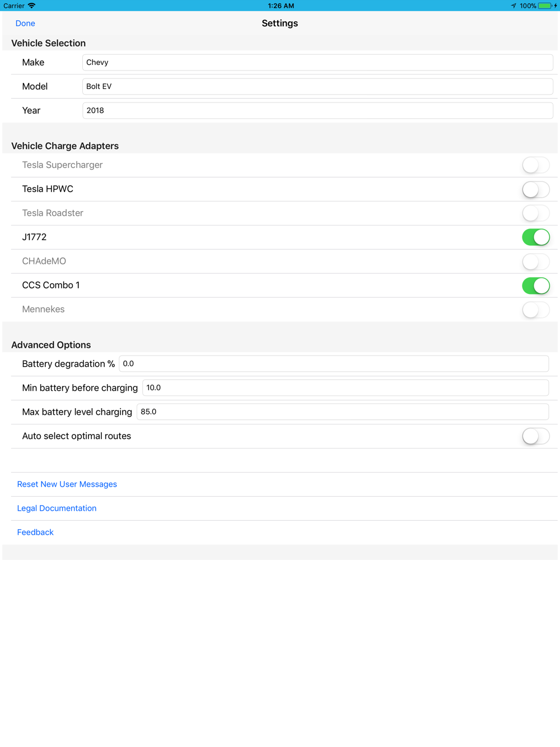Edit the Max battery level charging field

tap(342, 412)
